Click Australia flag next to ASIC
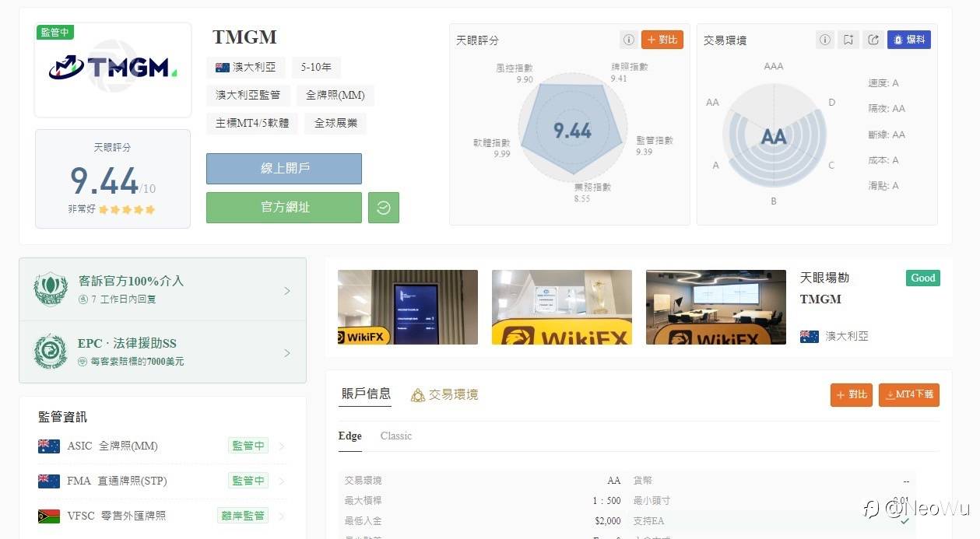Screen dimensions: 980x539 click(49, 446)
